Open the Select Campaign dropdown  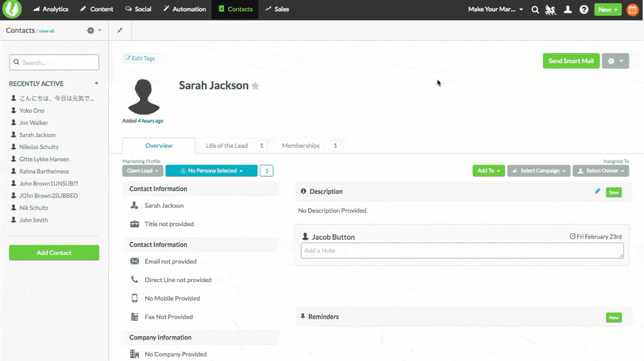[x=539, y=171]
